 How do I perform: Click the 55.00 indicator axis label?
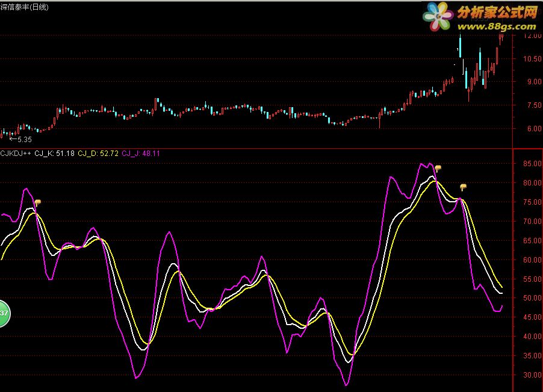(532, 279)
